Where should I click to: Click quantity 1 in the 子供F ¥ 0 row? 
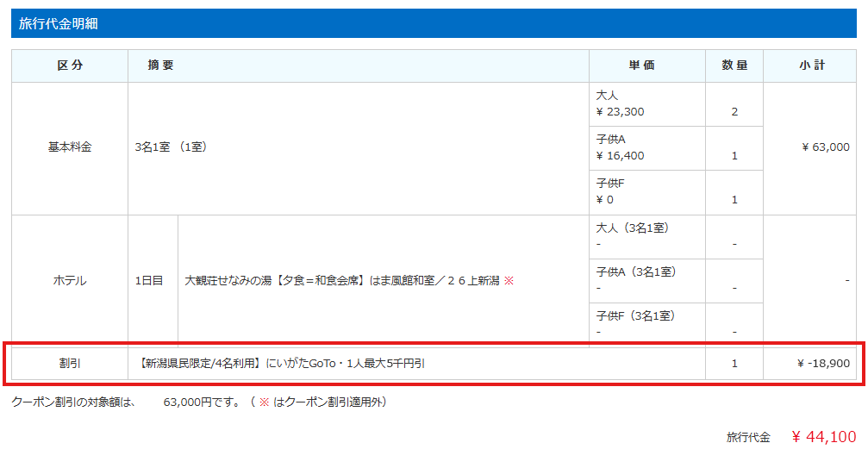click(734, 200)
